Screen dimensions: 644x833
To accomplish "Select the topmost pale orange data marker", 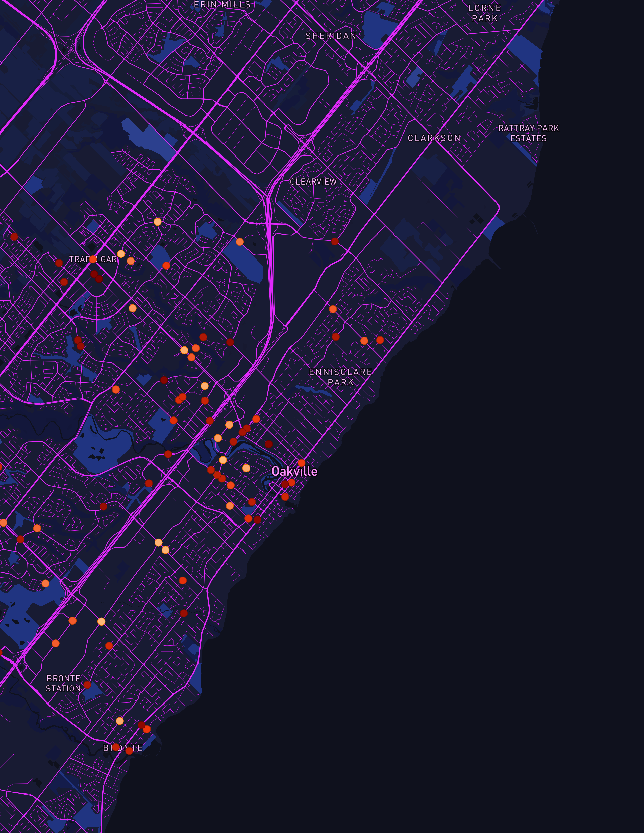I will coord(158,222).
